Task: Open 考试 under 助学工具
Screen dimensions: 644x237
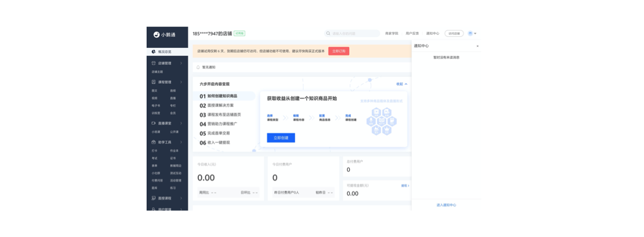Action: [154, 158]
